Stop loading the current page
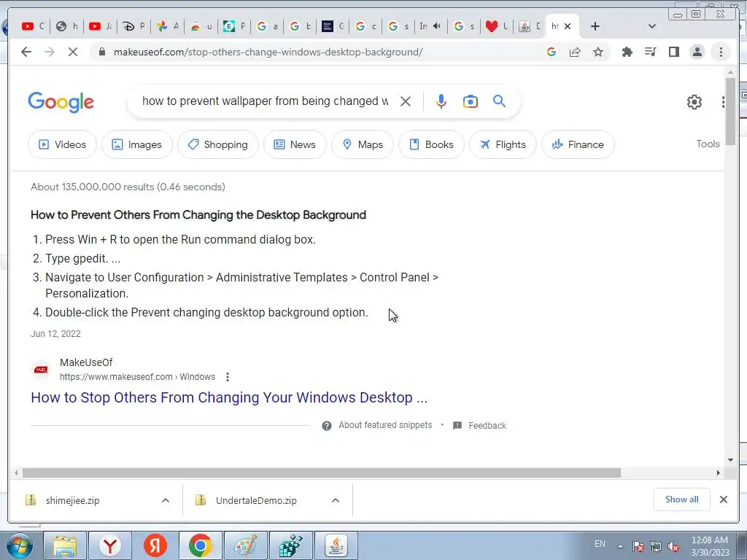Screen dimensions: 747x560 (73, 52)
